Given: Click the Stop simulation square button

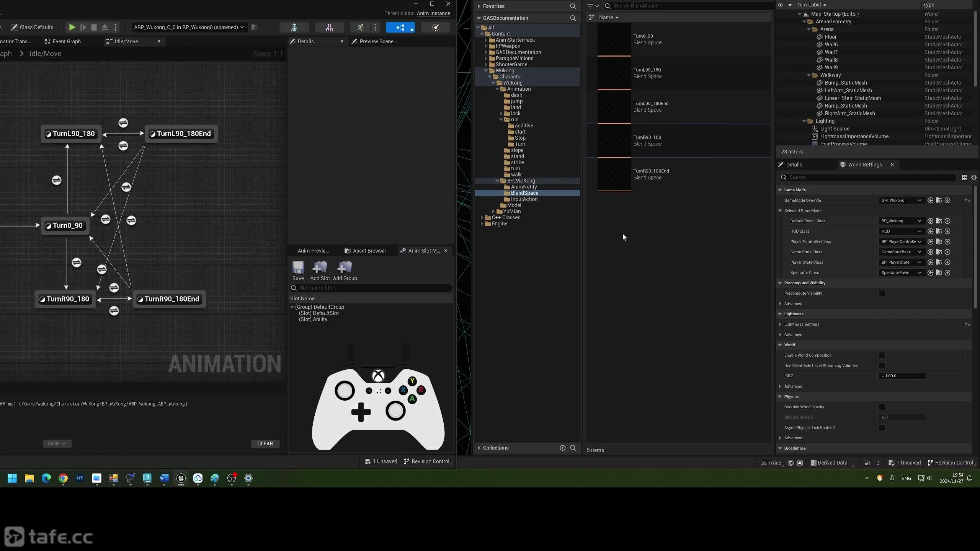Looking at the screenshot, I should (x=94, y=27).
